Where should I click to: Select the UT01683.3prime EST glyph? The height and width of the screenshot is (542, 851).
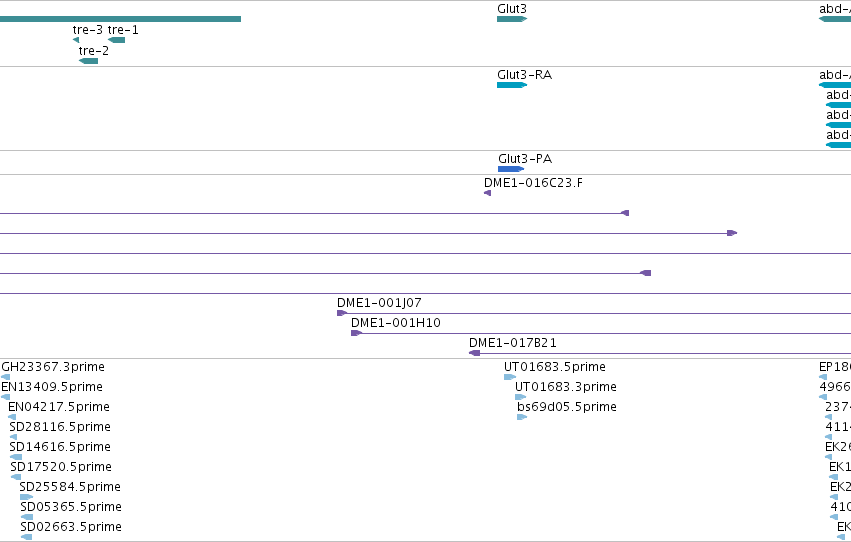click(x=520, y=397)
